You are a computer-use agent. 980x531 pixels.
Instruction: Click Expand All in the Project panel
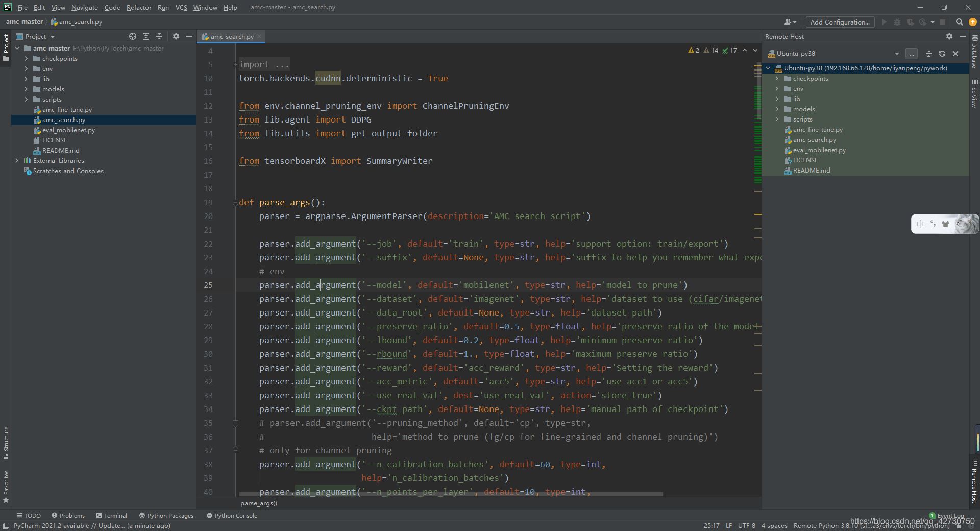pos(146,36)
